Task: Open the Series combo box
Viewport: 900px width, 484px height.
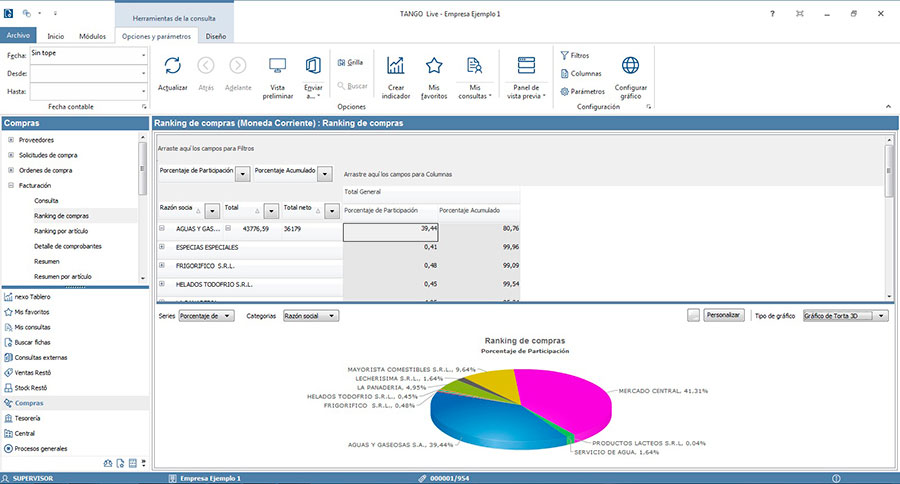Action: click(x=207, y=316)
